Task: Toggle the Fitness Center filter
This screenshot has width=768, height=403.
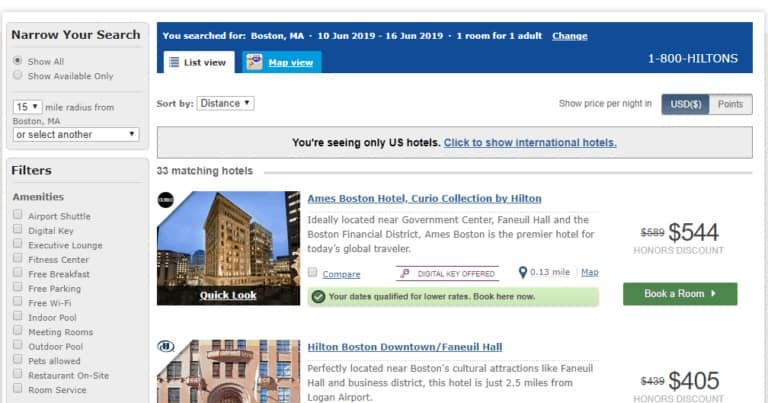Action: pos(18,258)
